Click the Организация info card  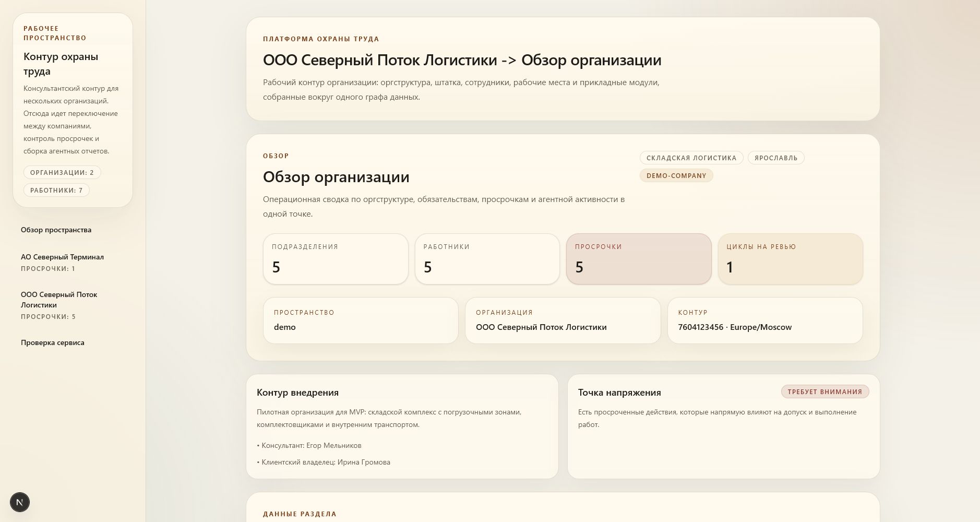(563, 321)
